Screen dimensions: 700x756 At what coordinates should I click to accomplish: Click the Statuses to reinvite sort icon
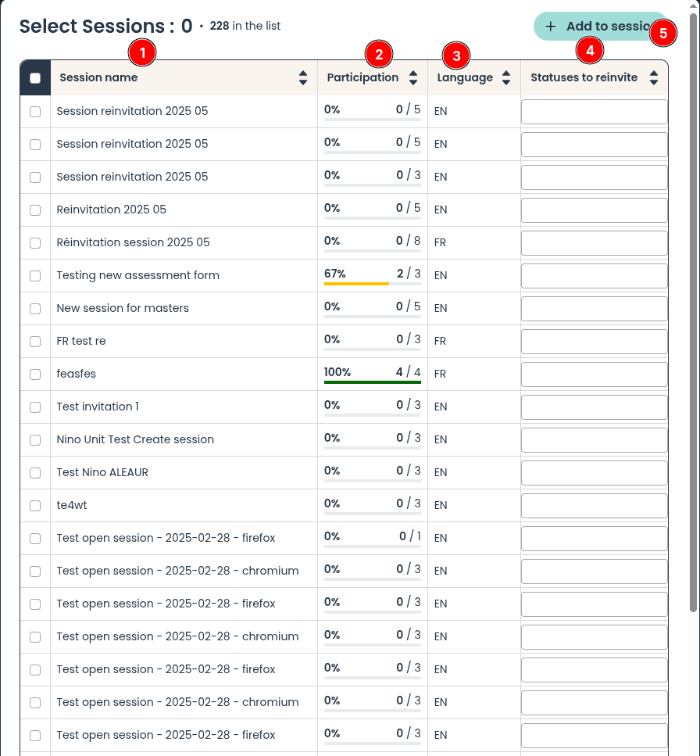pyautogui.click(x=654, y=78)
